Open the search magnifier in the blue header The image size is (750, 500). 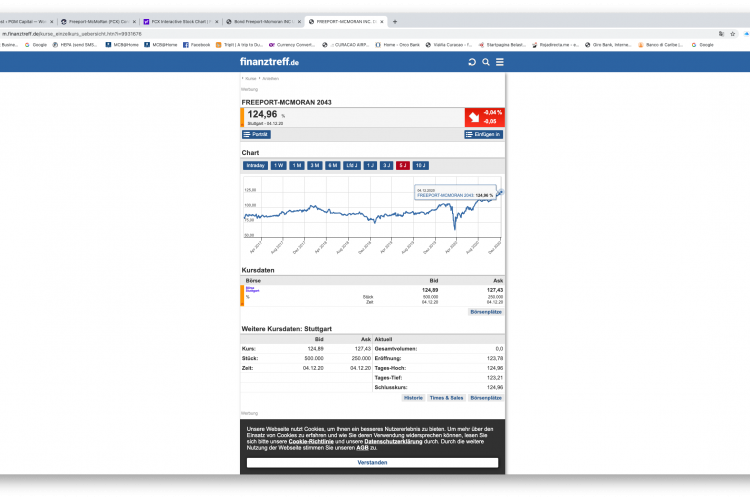(485, 62)
